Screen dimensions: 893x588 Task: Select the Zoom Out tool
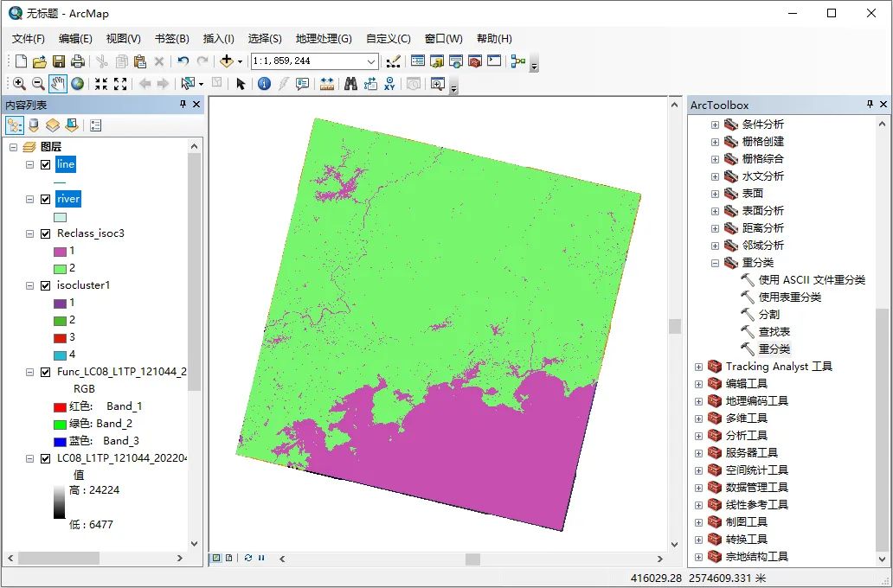click(38, 84)
